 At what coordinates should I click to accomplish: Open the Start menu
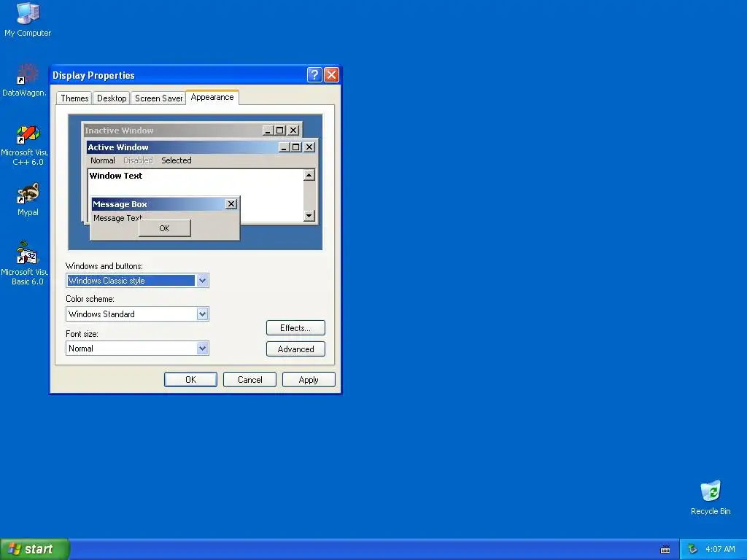tap(35, 549)
